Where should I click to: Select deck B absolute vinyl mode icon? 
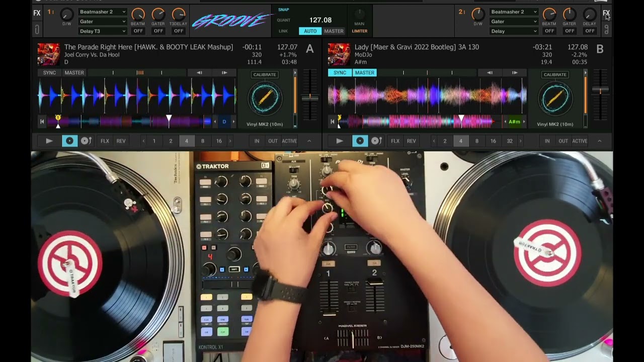tap(360, 141)
